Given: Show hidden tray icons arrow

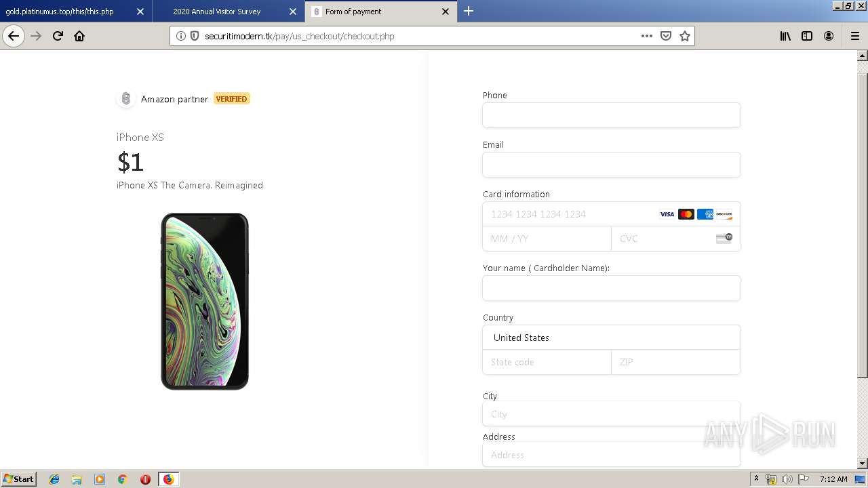Looking at the screenshot, I should (x=757, y=479).
